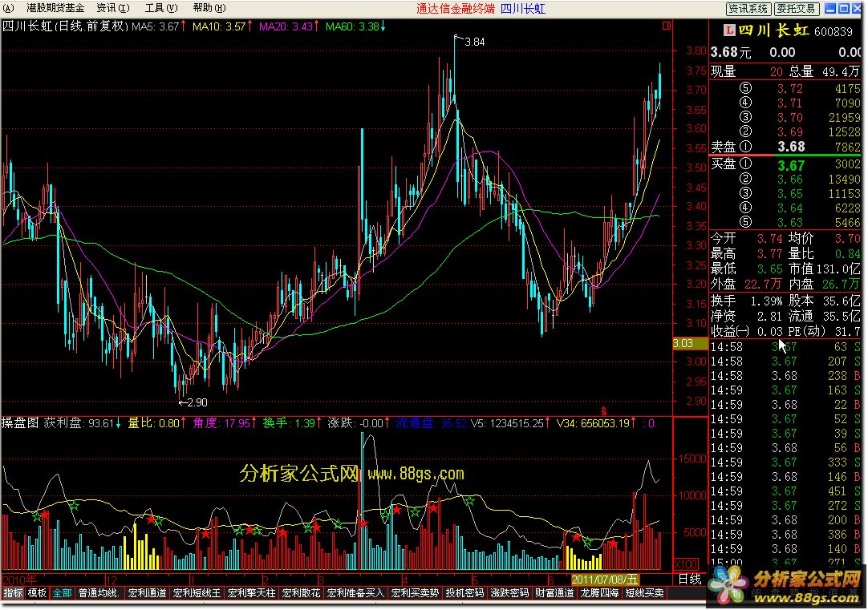Screen dimensions: 868x610
Task: Switch to the 宏利通道 indicator
Action: (x=148, y=593)
